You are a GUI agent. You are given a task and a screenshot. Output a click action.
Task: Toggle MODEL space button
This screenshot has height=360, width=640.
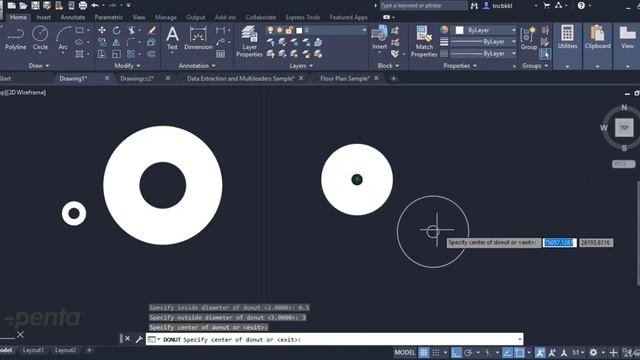[404, 353]
